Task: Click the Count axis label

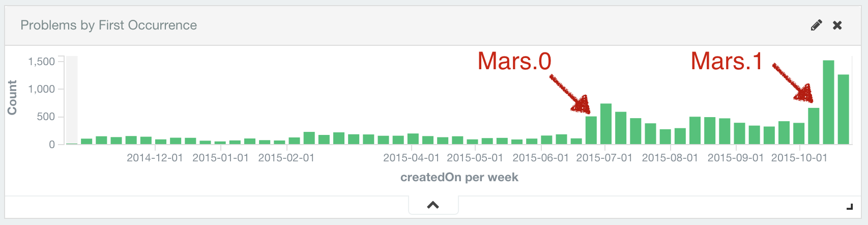Action: pyautogui.click(x=12, y=97)
